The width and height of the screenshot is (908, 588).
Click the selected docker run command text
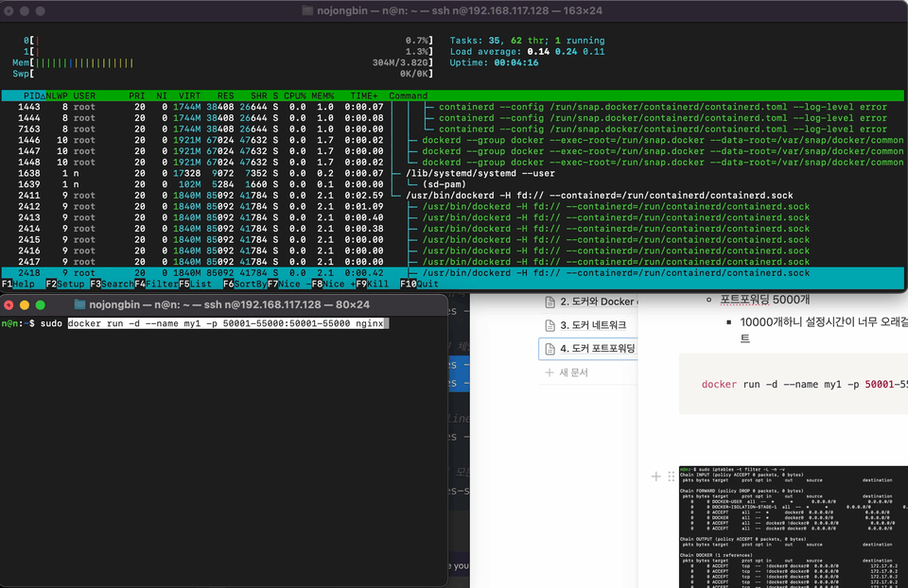226,323
